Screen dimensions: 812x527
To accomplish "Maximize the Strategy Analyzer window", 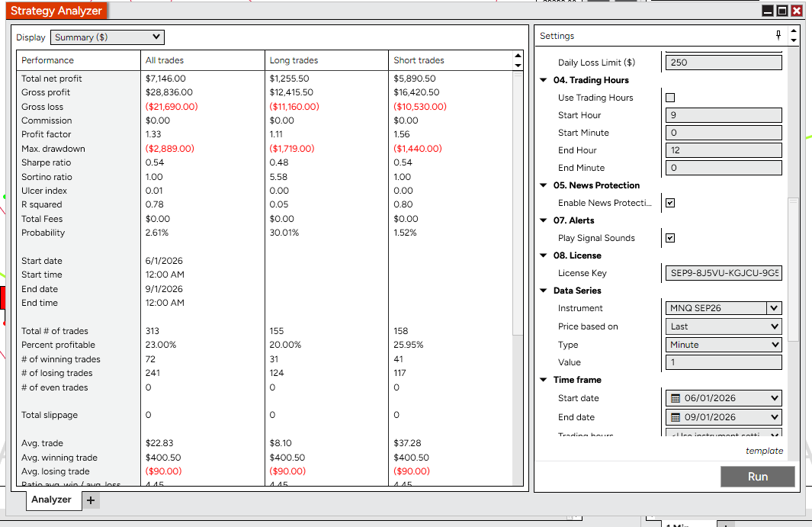I will tap(782, 11).
